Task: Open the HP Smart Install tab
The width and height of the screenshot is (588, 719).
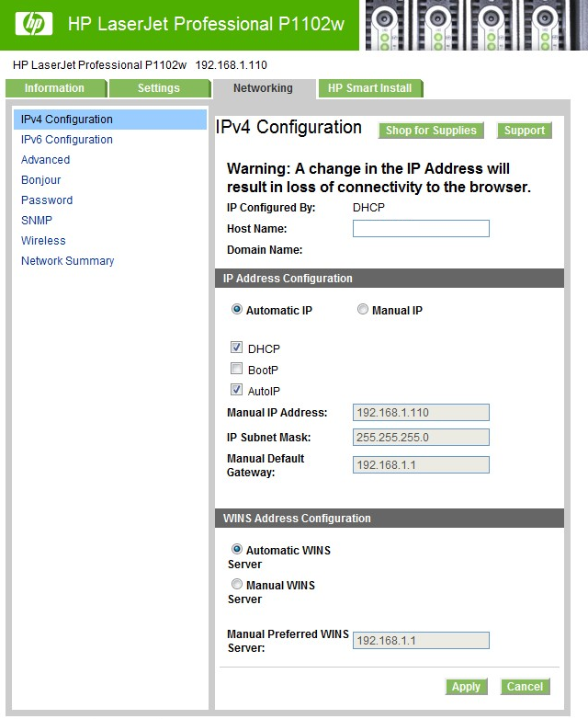Action: [370, 88]
